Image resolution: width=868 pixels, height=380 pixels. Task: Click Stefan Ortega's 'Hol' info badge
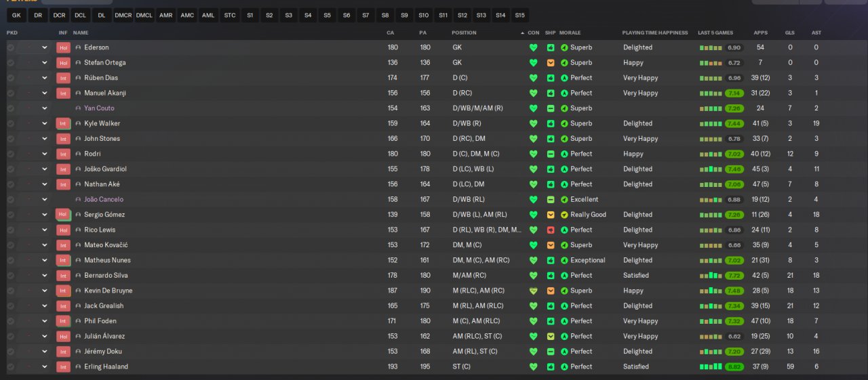click(63, 63)
